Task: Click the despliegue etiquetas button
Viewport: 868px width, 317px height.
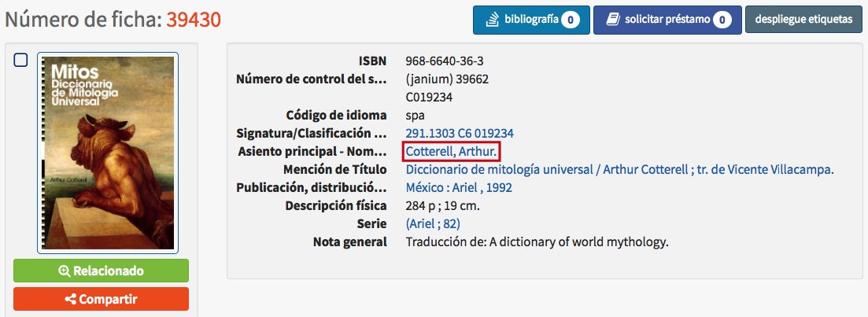Action: [803, 20]
